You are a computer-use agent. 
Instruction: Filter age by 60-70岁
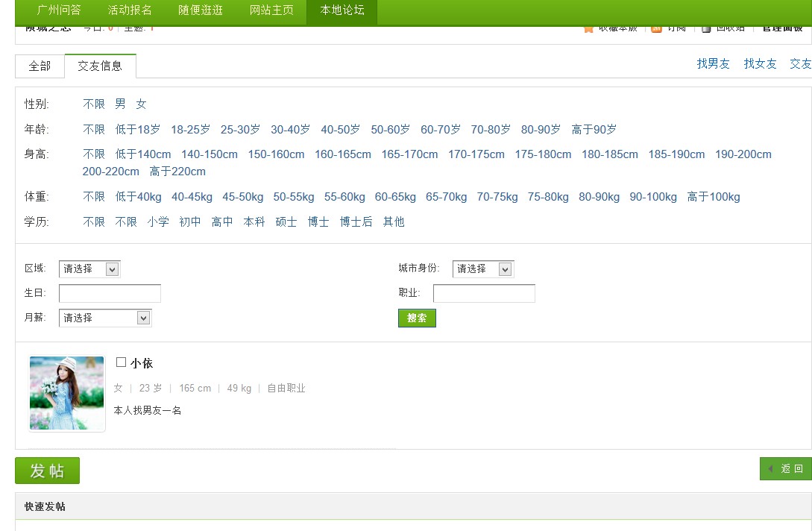pyautogui.click(x=441, y=130)
